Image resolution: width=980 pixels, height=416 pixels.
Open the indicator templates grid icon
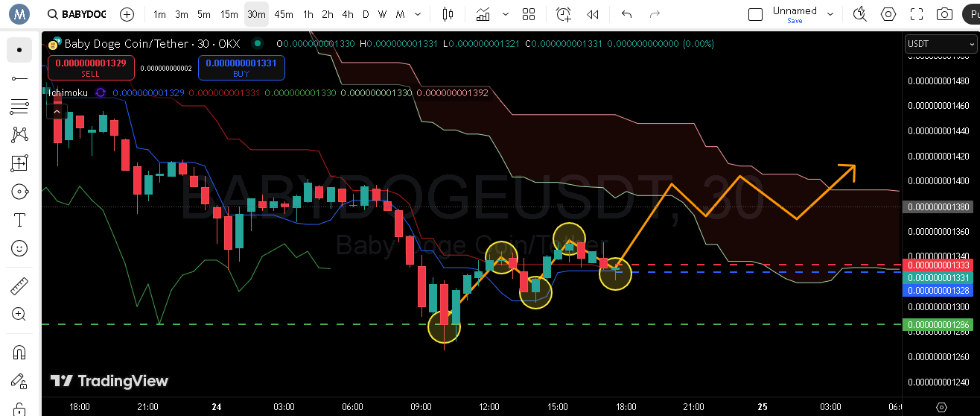click(529, 14)
